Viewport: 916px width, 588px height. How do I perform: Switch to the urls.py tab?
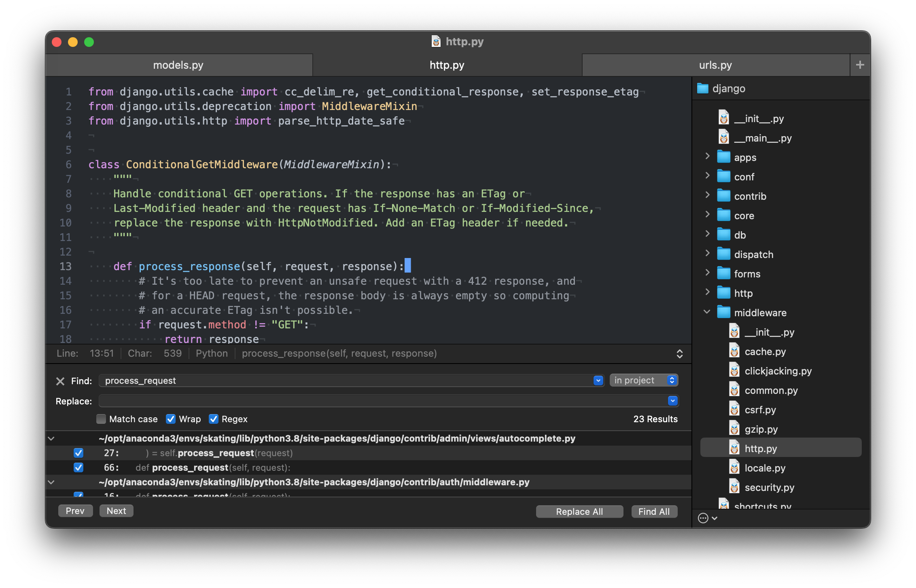click(x=715, y=65)
